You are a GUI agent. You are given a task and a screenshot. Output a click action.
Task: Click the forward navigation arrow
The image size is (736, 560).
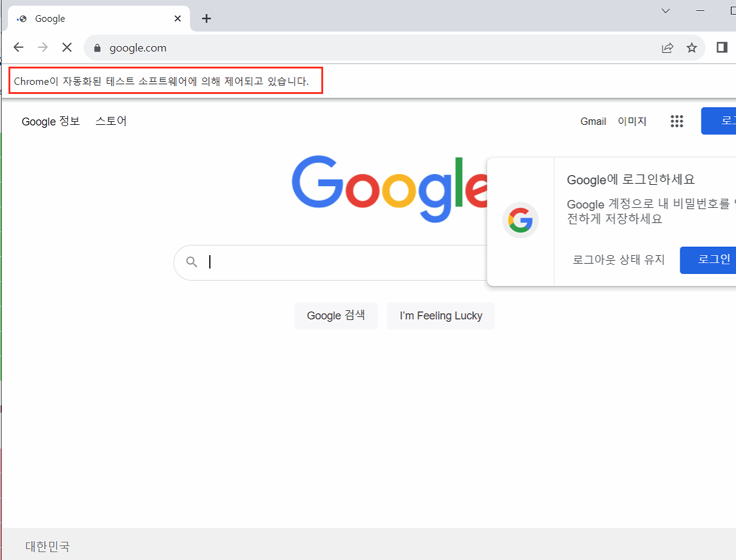(42, 47)
